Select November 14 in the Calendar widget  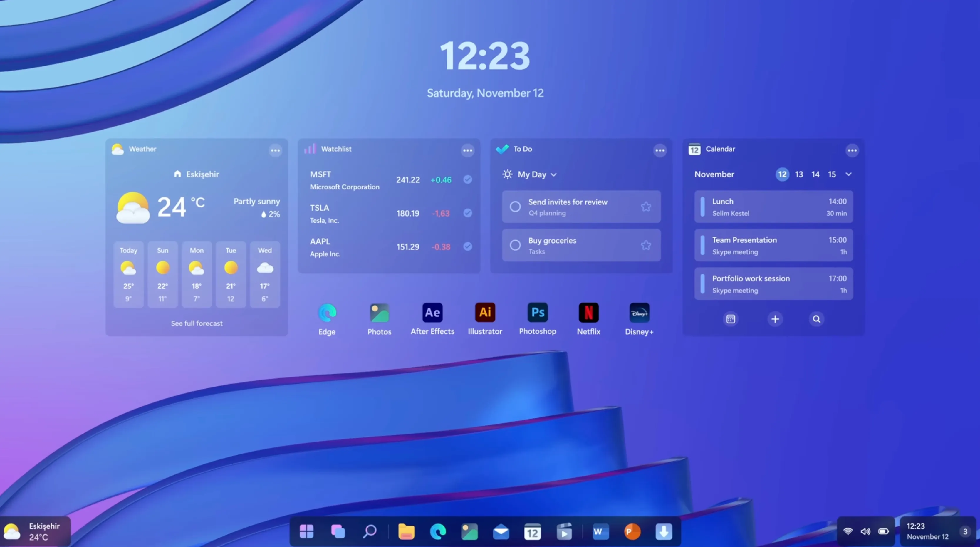click(815, 174)
